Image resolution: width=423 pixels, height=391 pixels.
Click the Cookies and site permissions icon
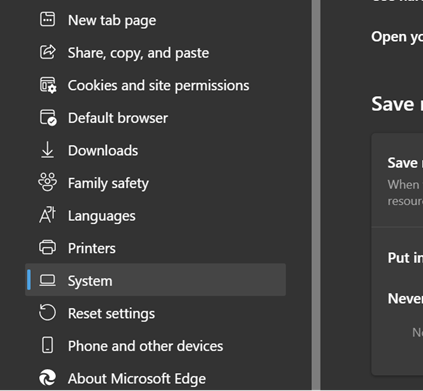(48, 85)
